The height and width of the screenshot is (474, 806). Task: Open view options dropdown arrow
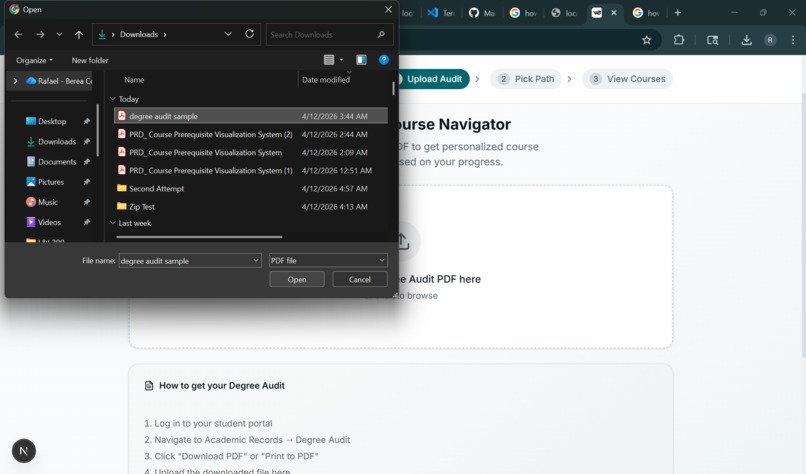(341, 60)
